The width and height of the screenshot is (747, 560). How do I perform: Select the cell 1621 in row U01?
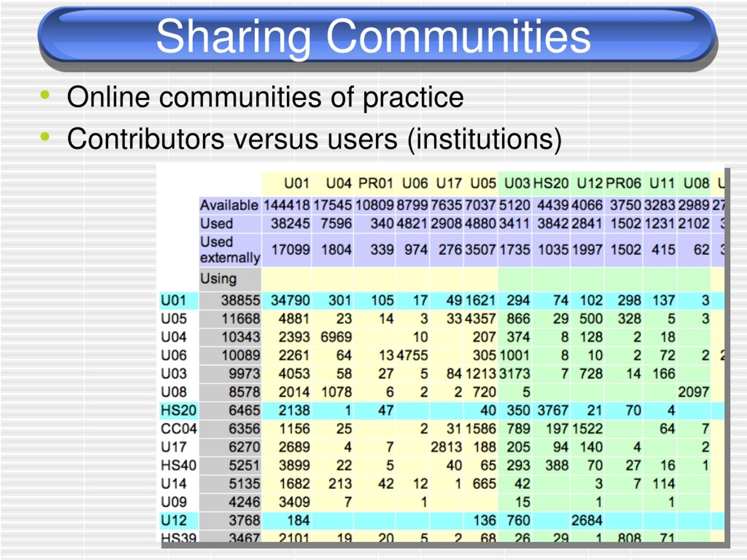point(480,300)
